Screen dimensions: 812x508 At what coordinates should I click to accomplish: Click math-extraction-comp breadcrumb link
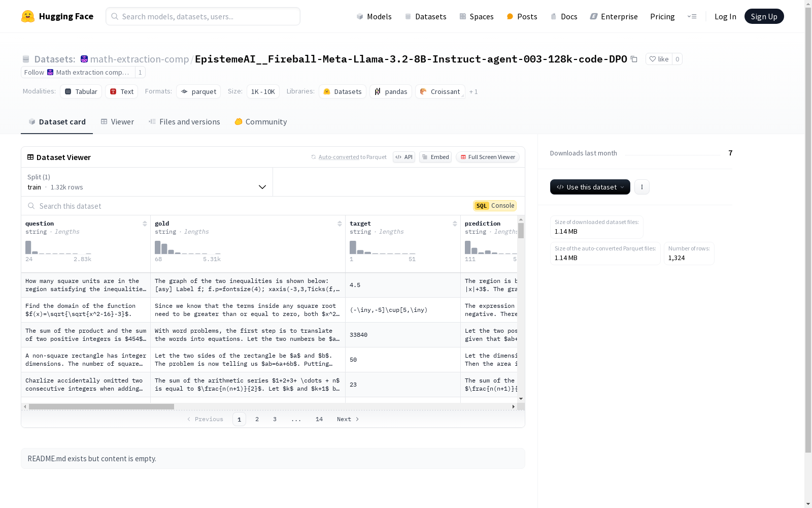click(140, 59)
